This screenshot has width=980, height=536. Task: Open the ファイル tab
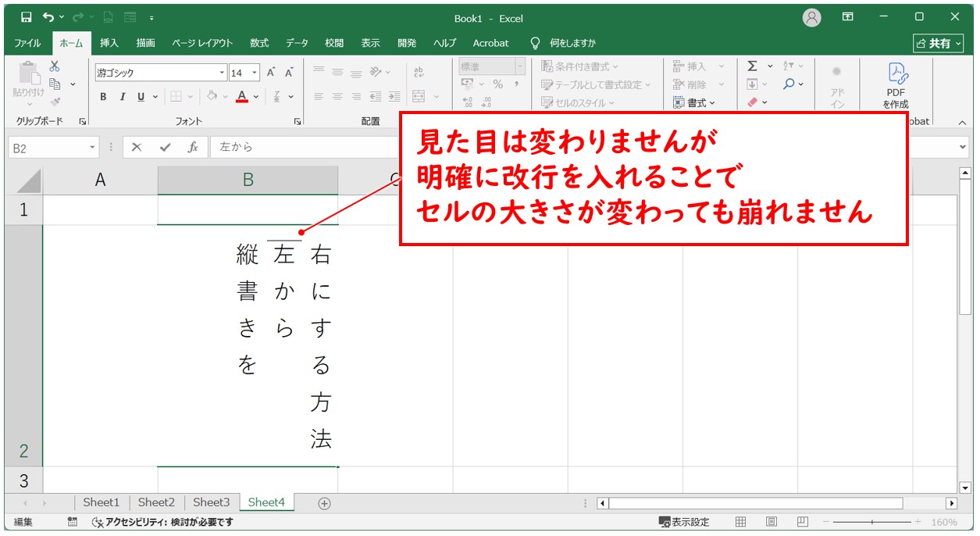28,43
